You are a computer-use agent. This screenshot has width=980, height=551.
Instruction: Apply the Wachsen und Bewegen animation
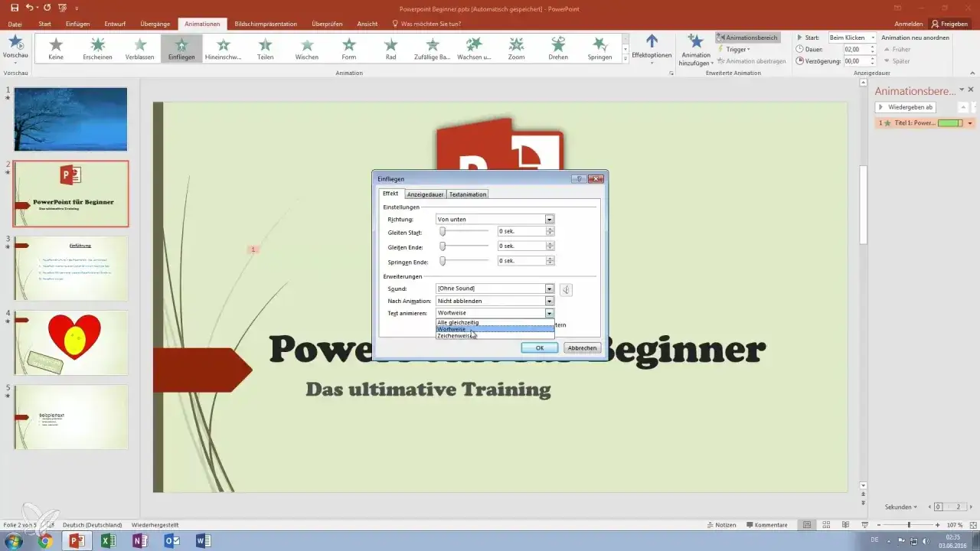pos(474,49)
